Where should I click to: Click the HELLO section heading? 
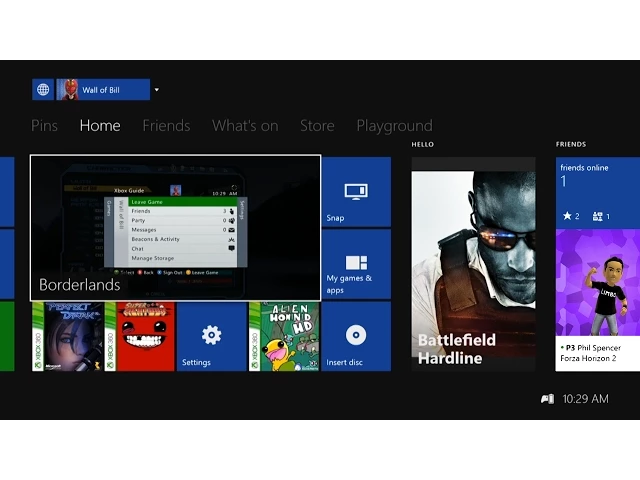(422, 144)
